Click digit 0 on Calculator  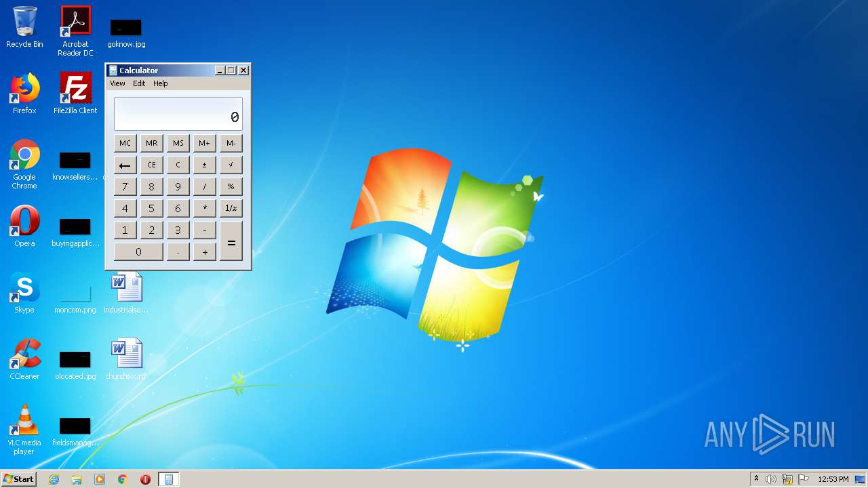click(138, 251)
